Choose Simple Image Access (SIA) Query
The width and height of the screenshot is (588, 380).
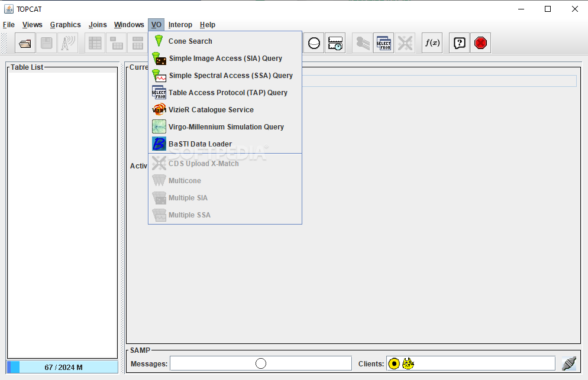point(225,59)
